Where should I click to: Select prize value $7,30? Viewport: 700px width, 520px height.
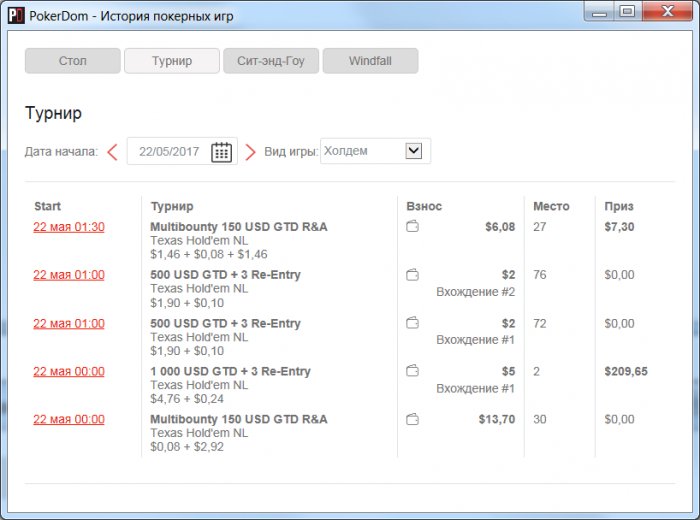pos(619,227)
